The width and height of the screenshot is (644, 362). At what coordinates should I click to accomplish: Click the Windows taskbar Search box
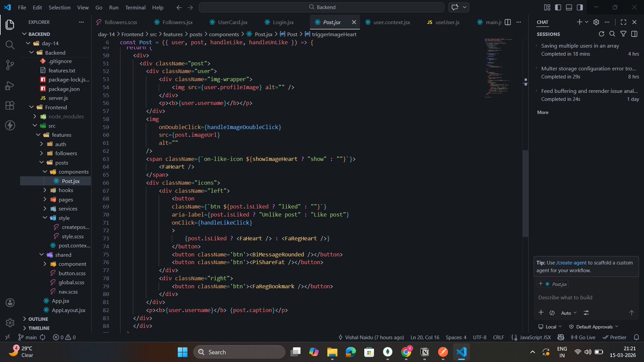pos(239,352)
